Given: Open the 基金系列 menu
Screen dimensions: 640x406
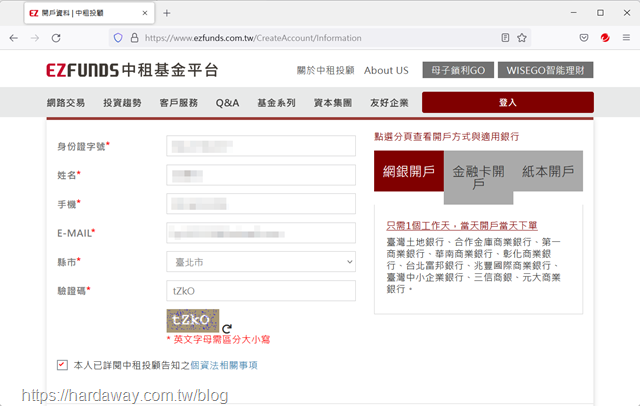Looking at the screenshot, I should point(276,103).
